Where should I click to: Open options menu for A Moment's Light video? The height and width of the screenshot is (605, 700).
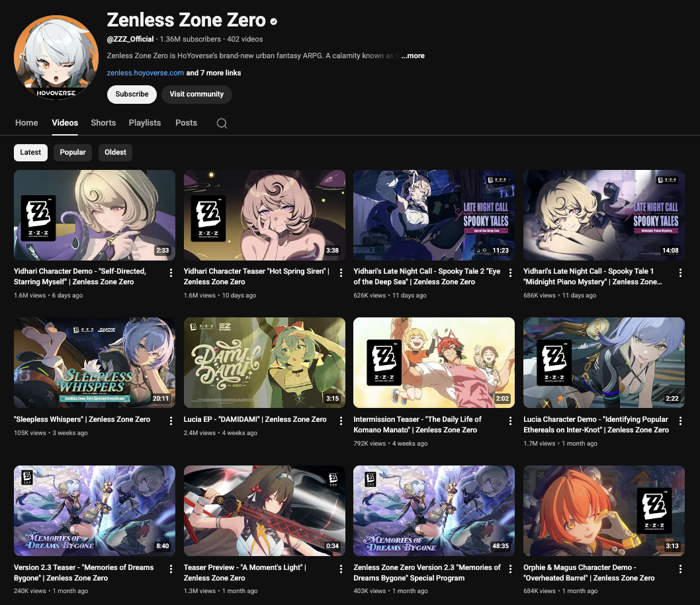(x=341, y=569)
